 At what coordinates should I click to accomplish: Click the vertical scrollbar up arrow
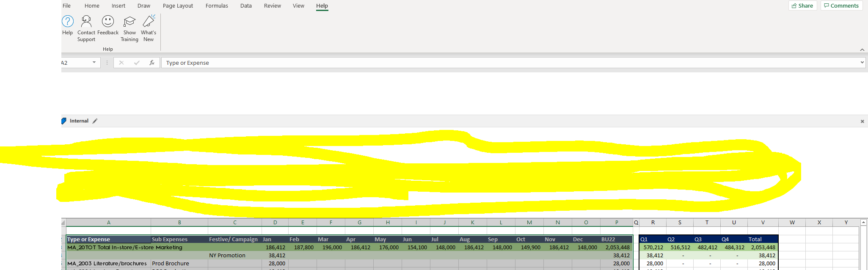(x=864, y=222)
